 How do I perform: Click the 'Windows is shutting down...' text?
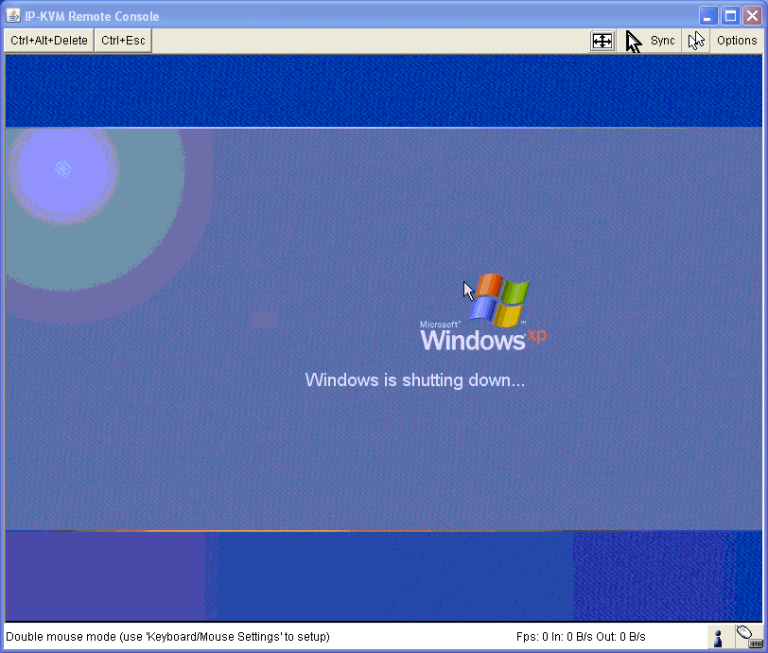(415, 380)
